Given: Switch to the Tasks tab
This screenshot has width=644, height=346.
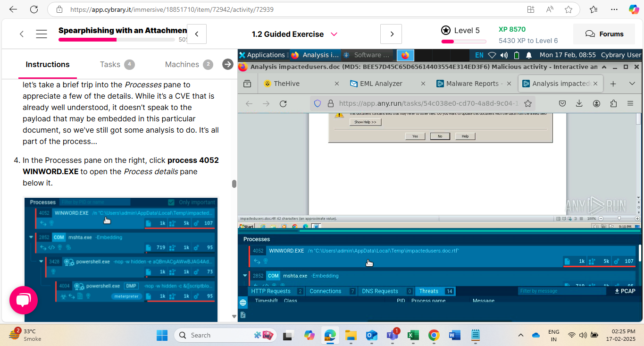Looking at the screenshot, I should coord(110,65).
